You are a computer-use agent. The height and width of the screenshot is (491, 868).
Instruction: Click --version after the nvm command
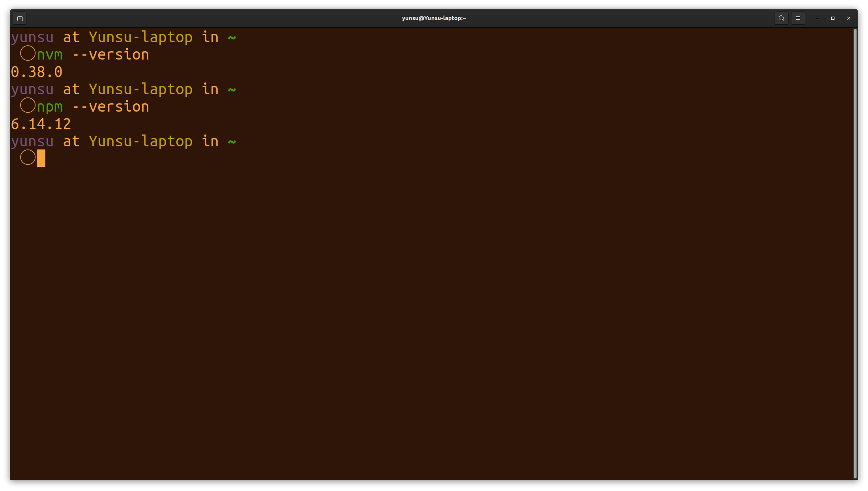click(110, 55)
